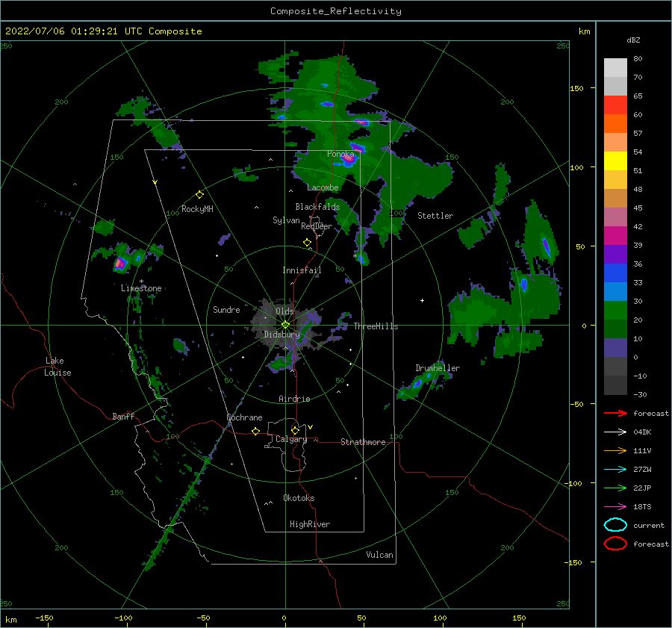Click the yellow diamond marker near Cochrane

point(255,431)
